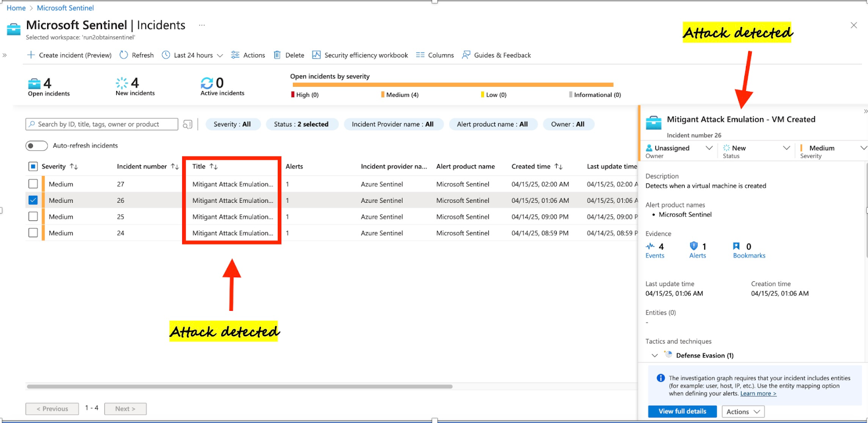Open the Status : 2 selected filter
Viewport: 868px width, 423px height.
point(301,124)
